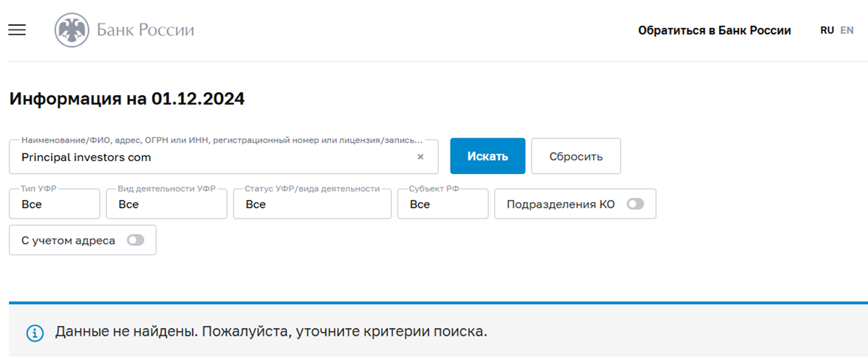This screenshot has height=360, width=868.
Task: Switch language to EN
Action: 847,30
